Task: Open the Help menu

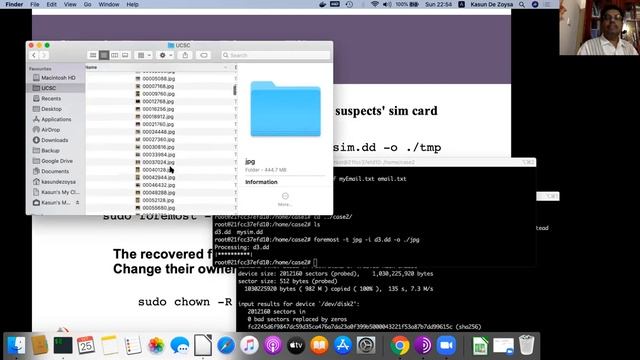Action: click(132, 4)
